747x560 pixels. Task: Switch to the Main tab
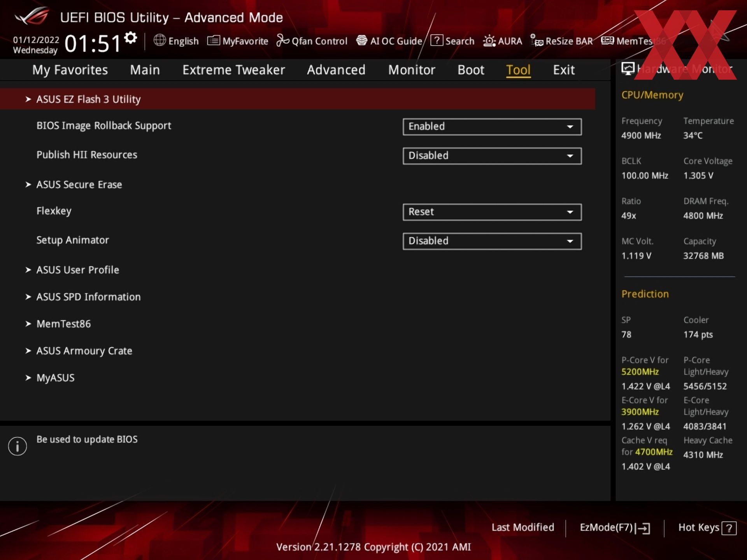pos(145,70)
